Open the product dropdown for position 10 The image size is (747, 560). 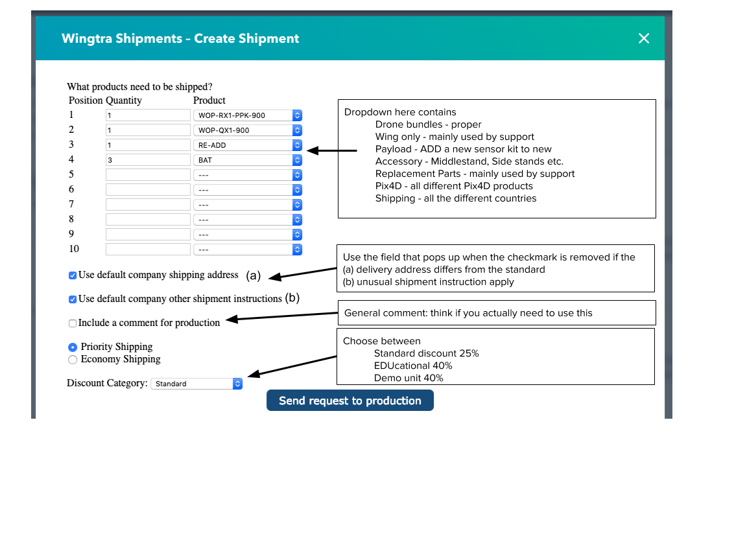point(248,250)
